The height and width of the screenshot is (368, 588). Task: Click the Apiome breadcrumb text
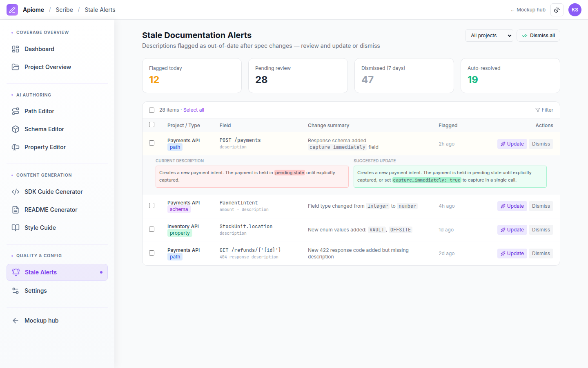33,10
